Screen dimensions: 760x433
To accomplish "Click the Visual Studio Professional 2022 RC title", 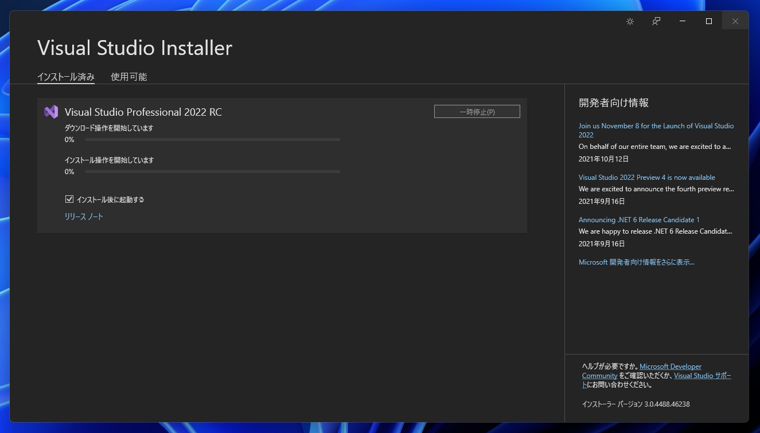I will tap(143, 112).
